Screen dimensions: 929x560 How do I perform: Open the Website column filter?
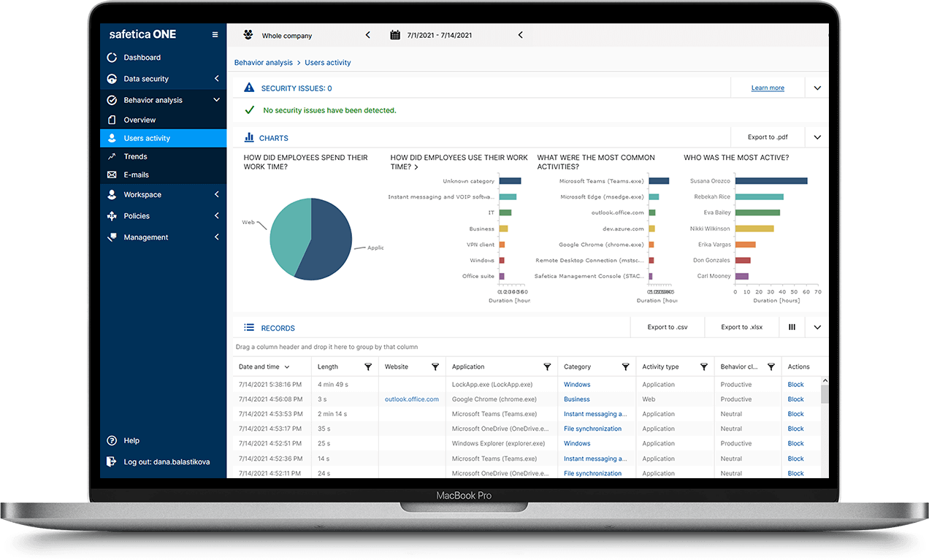click(x=435, y=367)
